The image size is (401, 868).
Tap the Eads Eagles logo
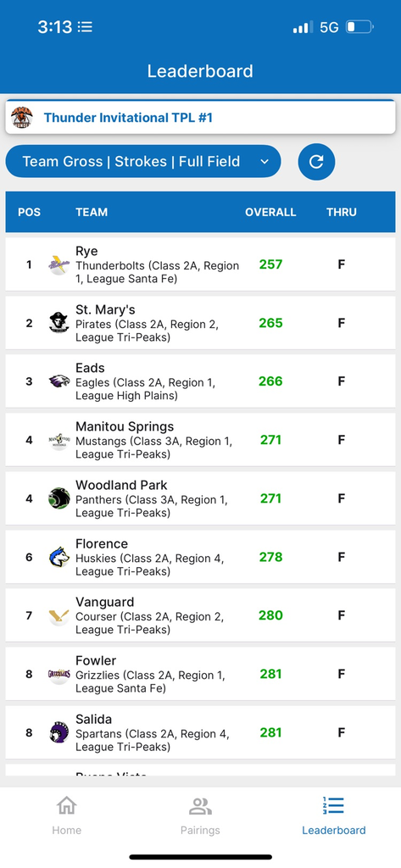point(59,381)
